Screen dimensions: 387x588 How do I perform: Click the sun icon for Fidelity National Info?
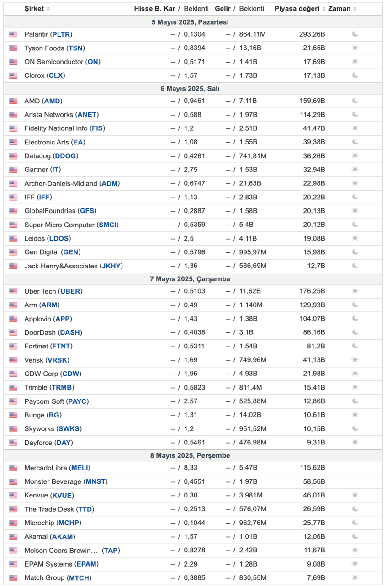(355, 128)
